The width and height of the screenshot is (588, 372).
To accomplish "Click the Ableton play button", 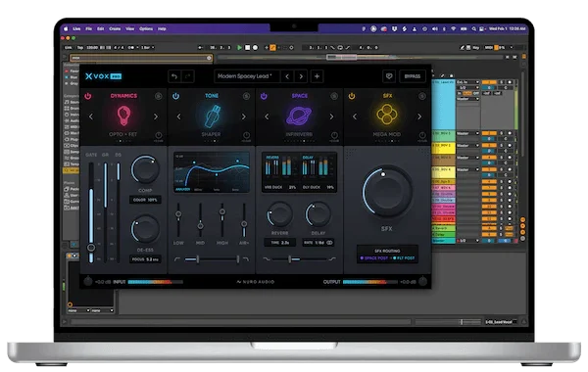I will pyautogui.click(x=239, y=48).
